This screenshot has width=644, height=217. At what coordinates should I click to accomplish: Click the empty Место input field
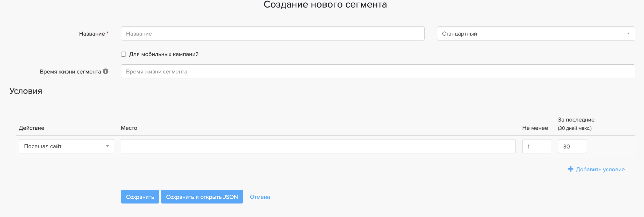point(318,146)
